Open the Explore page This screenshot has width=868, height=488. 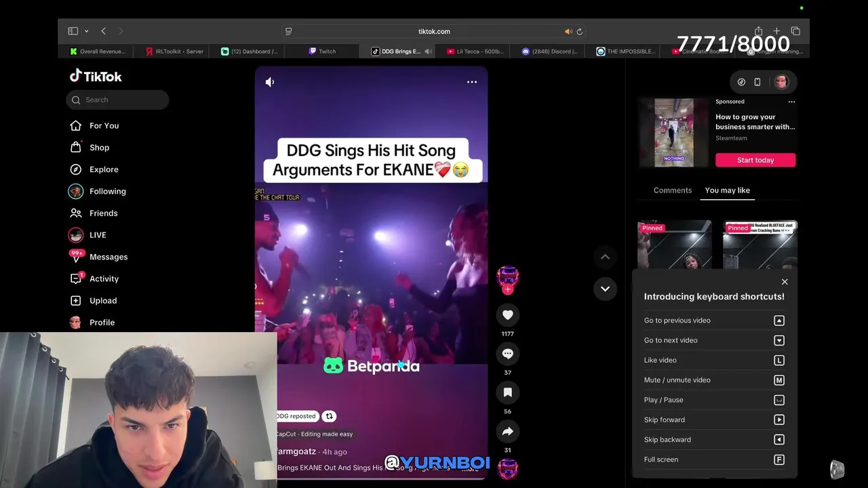click(x=95, y=169)
